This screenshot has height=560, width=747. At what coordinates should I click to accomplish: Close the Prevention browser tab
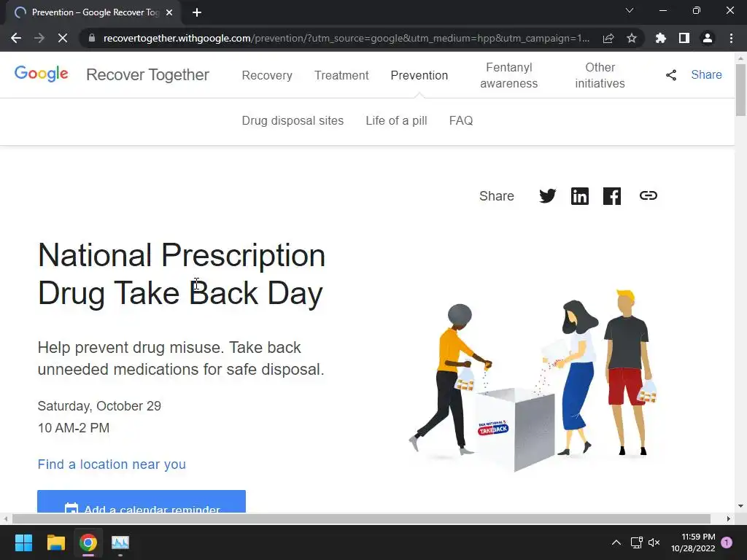coord(169,12)
